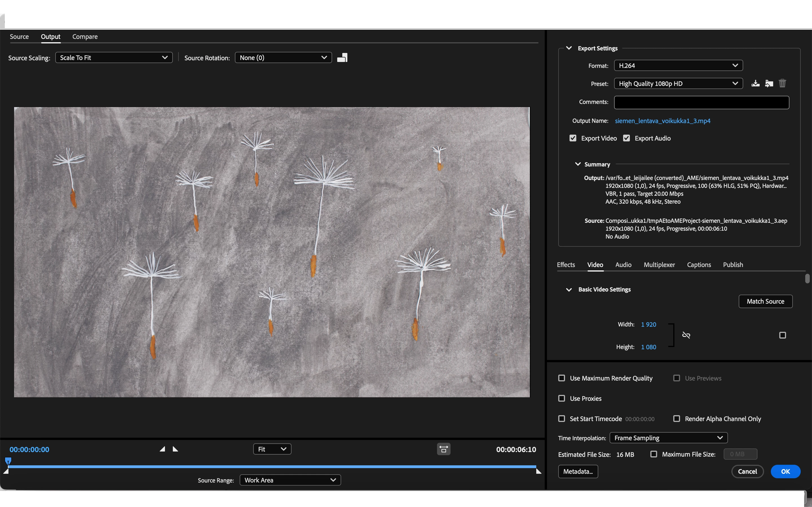Click the aspect ratio correction icon
Image resolution: width=812 pixels, height=507 pixels.
coord(443,449)
